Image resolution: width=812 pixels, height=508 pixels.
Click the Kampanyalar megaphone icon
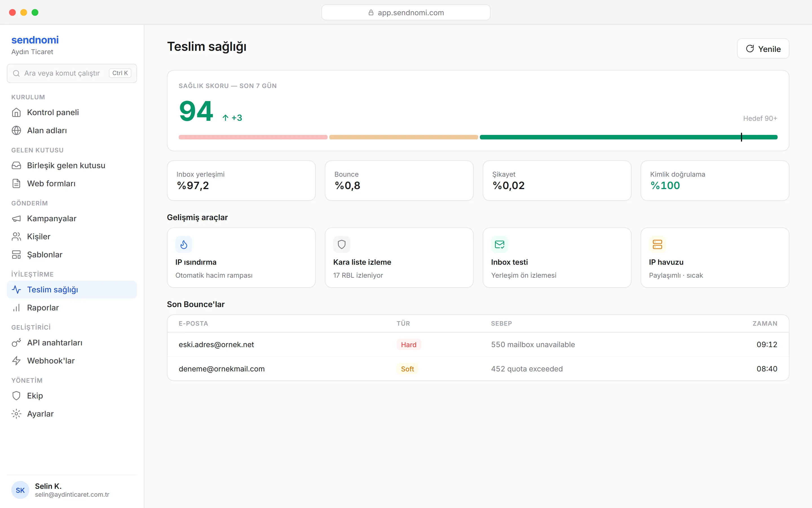(16, 218)
